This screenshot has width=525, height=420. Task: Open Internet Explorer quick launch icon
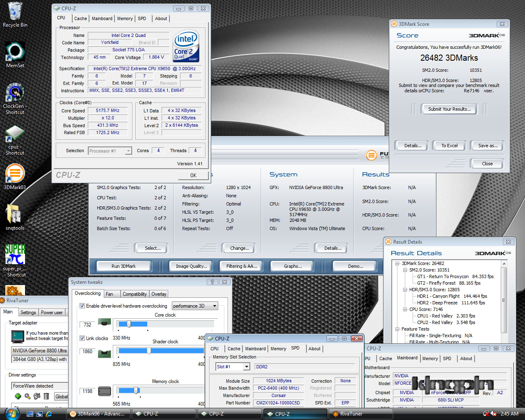(49, 414)
